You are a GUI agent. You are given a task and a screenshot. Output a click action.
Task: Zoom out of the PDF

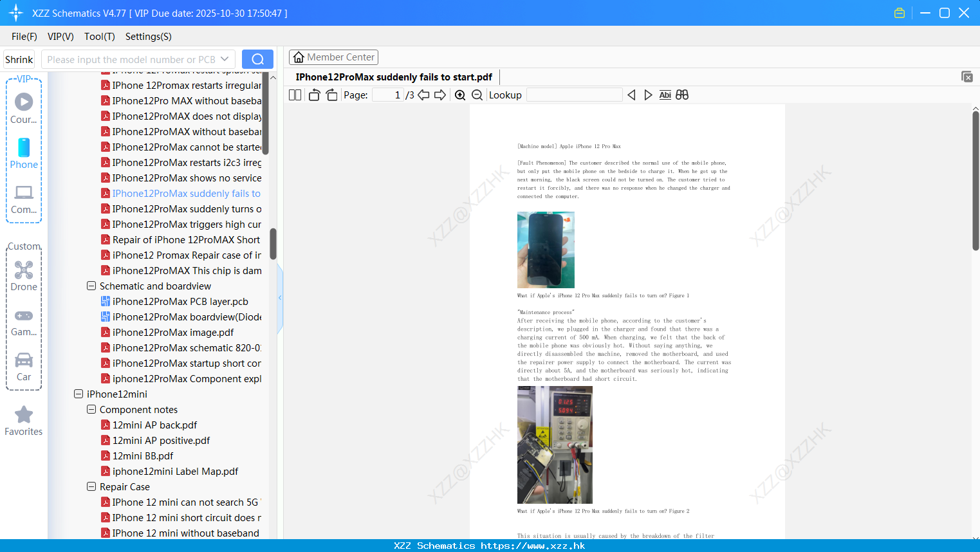coord(477,95)
